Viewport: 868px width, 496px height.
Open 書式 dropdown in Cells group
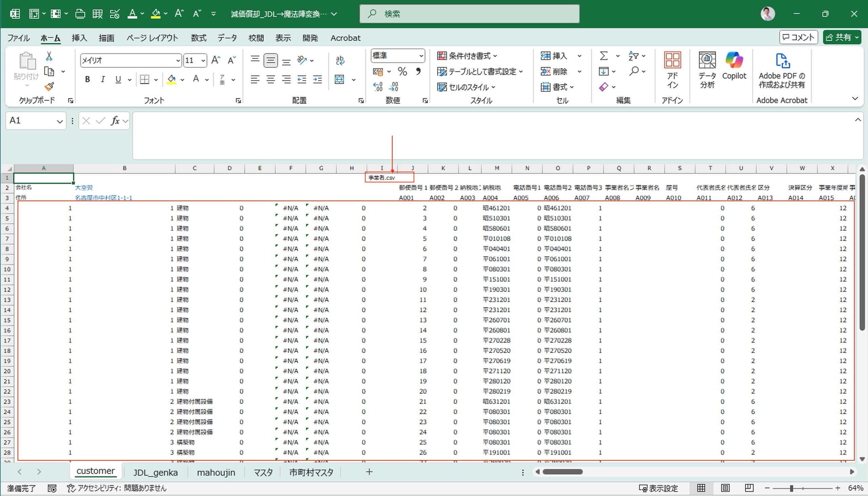click(557, 87)
